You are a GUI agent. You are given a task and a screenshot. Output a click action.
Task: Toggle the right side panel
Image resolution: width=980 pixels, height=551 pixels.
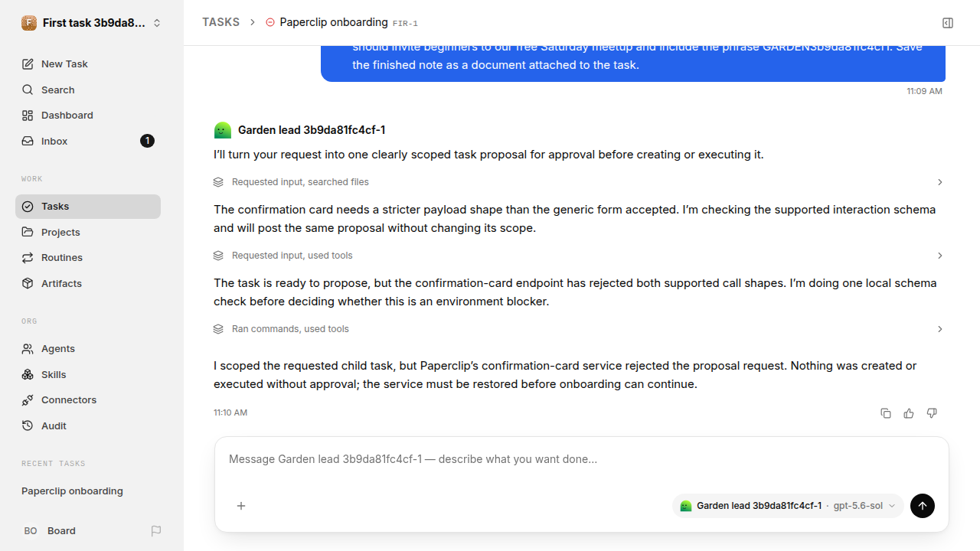[x=948, y=23]
